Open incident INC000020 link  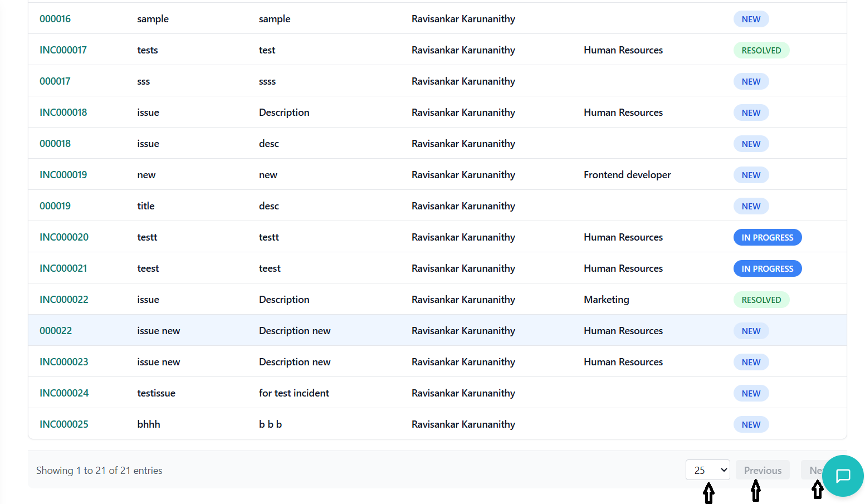(x=63, y=237)
